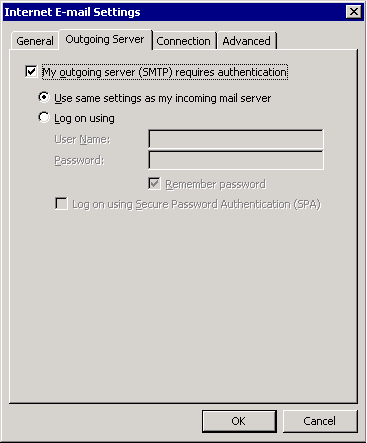Click the 'Password:' label text
Viewport: 367px width, 443px height.
pyautogui.click(x=79, y=160)
